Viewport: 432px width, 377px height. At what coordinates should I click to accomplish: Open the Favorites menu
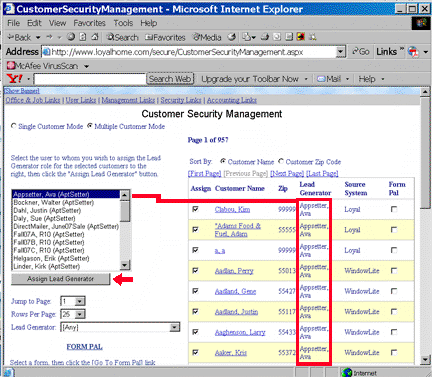click(x=89, y=23)
